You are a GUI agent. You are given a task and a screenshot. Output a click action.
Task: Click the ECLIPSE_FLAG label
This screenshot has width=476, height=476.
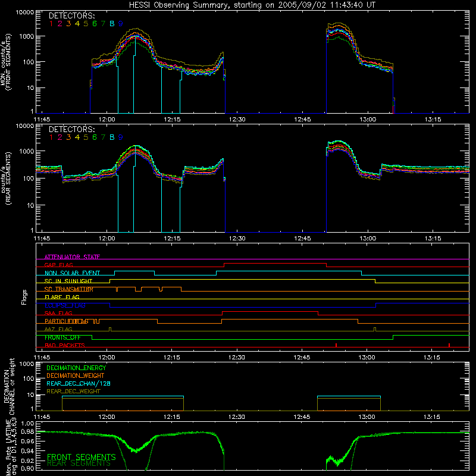click(65, 305)
